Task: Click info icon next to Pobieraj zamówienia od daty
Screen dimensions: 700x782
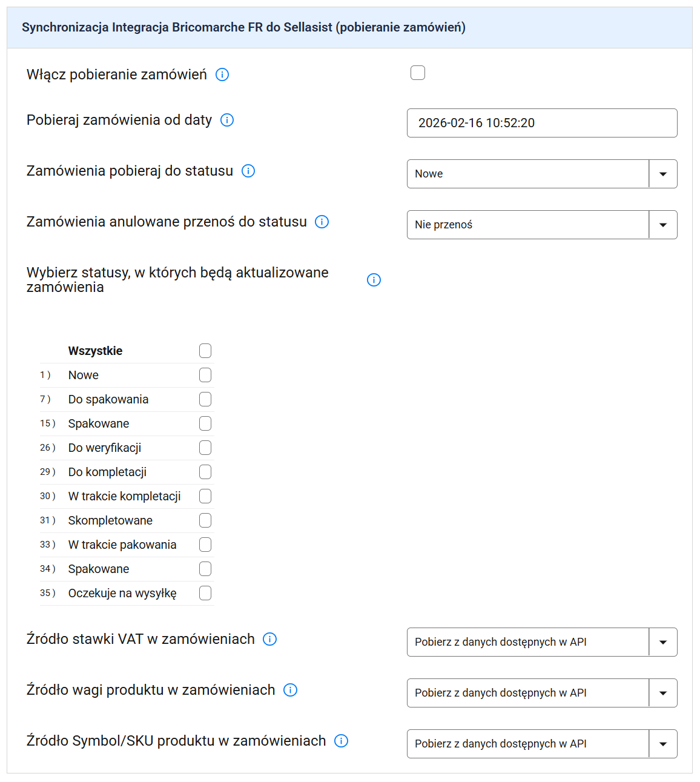Action: pyautogui.click(x=227, y=120)
